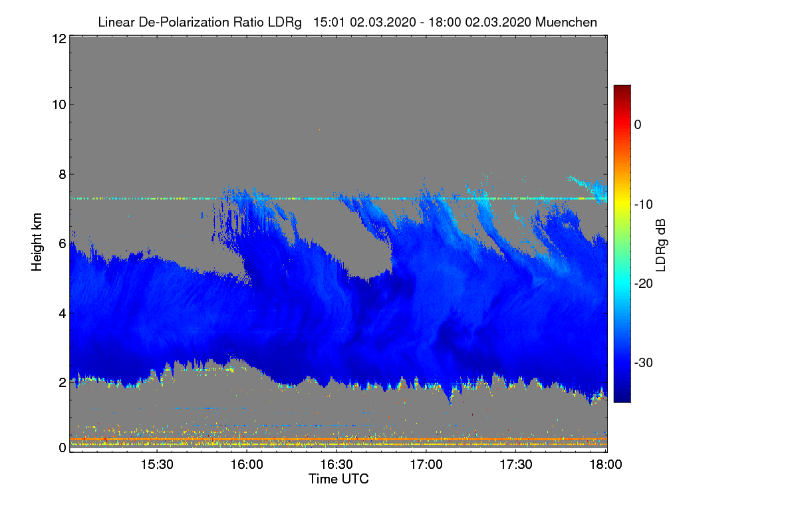Click the plot title text mentioning Muenchen
The width and height of the screenshot is (798, 532).
[347, 22]
